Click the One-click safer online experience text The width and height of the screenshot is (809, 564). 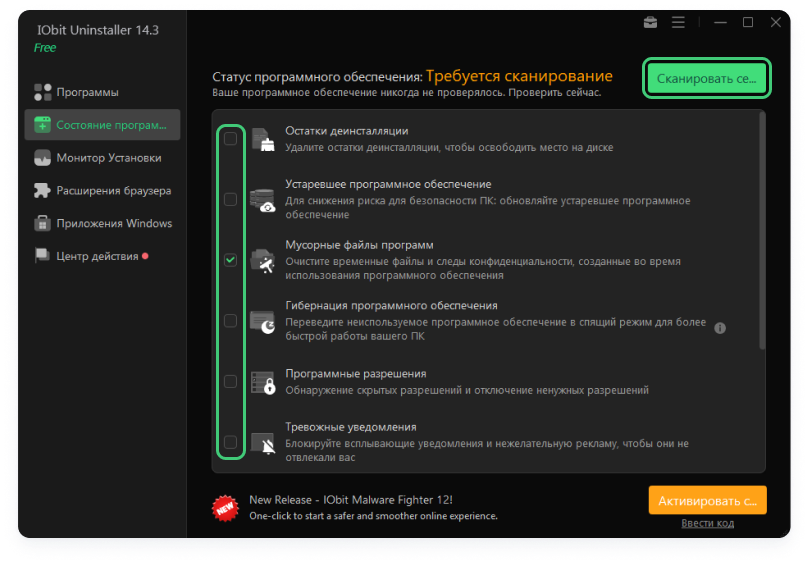(x=374, y=516)
